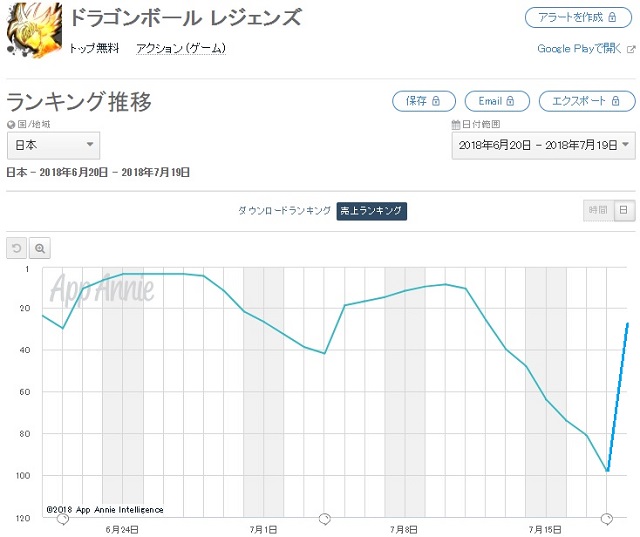Open the アクション (ゲーム) category link

coord(181,49)
